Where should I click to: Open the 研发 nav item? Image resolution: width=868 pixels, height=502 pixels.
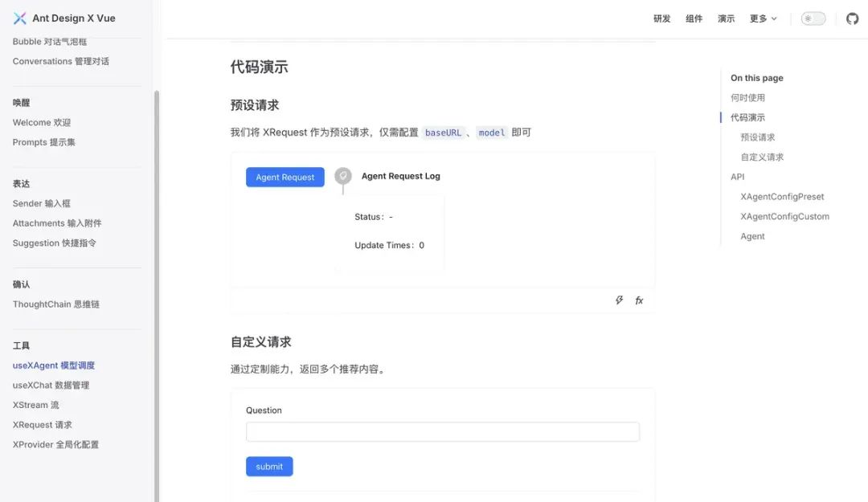click(x=661, y=18)
